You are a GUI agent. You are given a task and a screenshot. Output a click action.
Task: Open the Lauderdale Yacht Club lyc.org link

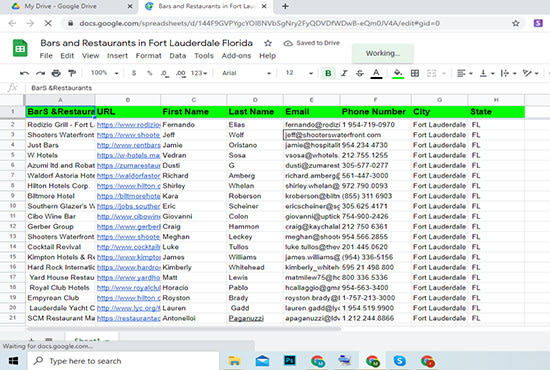128,308
